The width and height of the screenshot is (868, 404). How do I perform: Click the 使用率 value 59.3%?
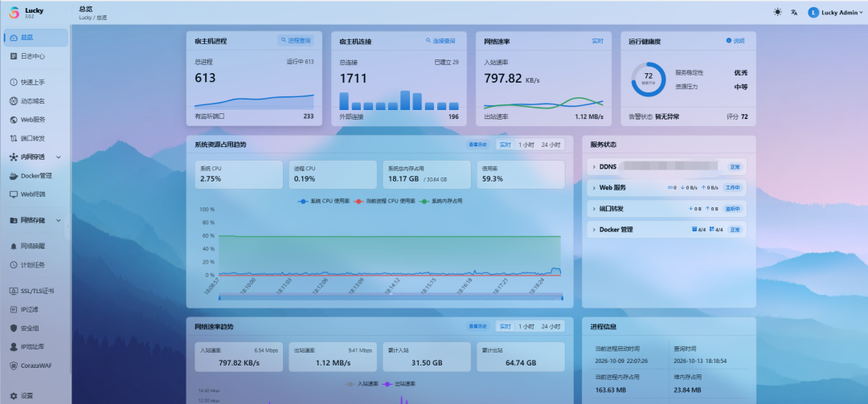(492, 179)
